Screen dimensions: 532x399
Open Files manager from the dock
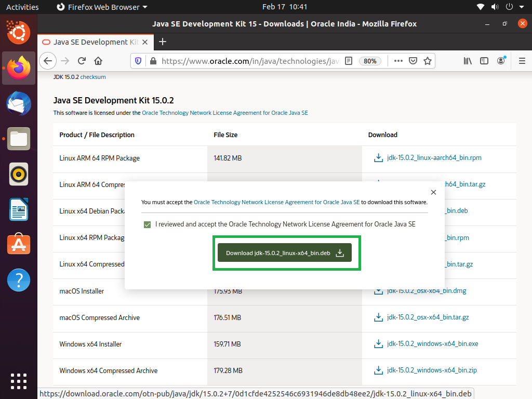tap(19, 139)
